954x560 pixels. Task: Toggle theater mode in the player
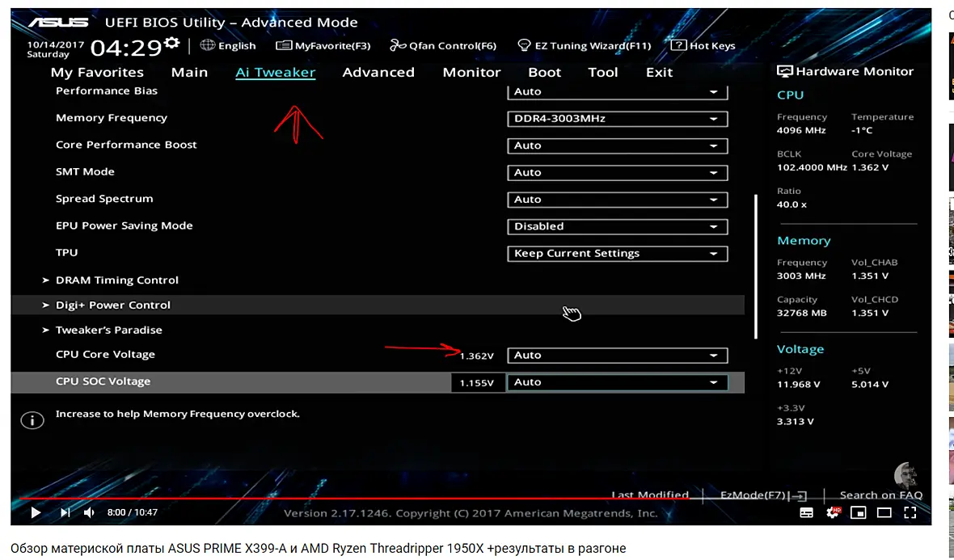884,512
